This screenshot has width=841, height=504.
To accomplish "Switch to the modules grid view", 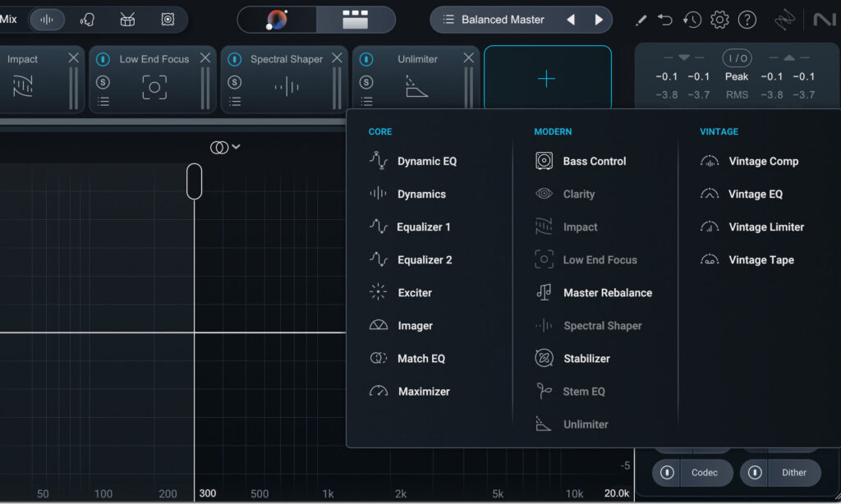I will (355, 20).
